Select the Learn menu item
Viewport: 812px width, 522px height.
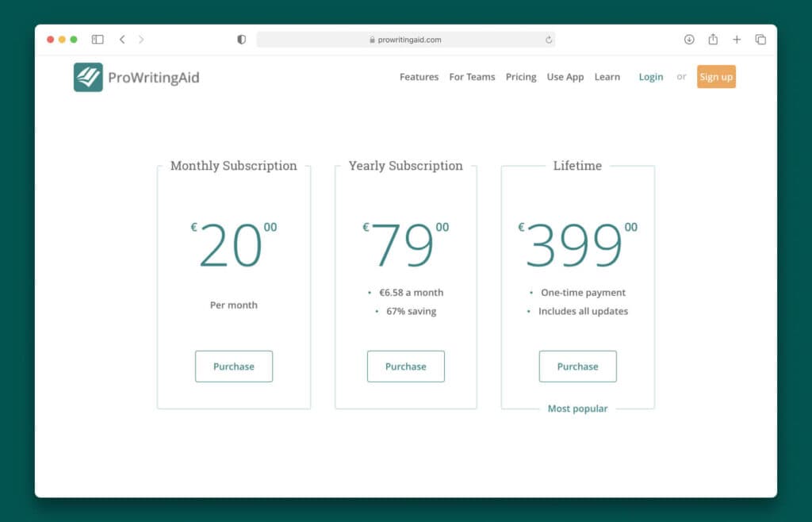(607, 77)
